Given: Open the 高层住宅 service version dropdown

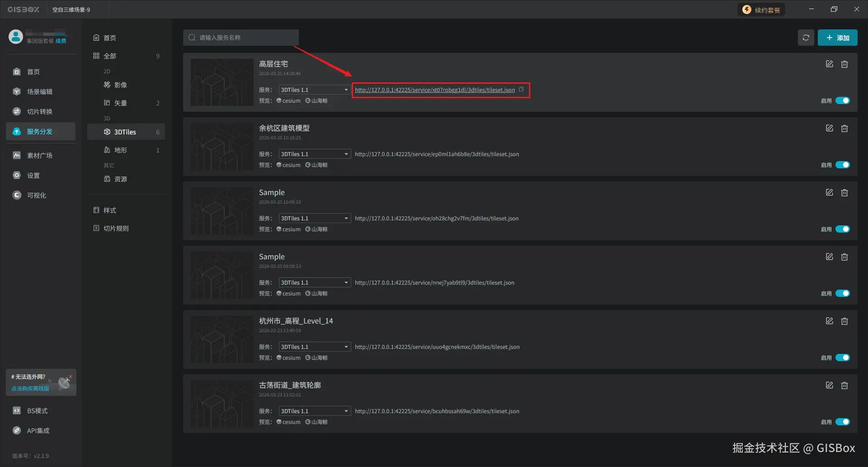Looking at the screenshot, I should pos(346,90).
